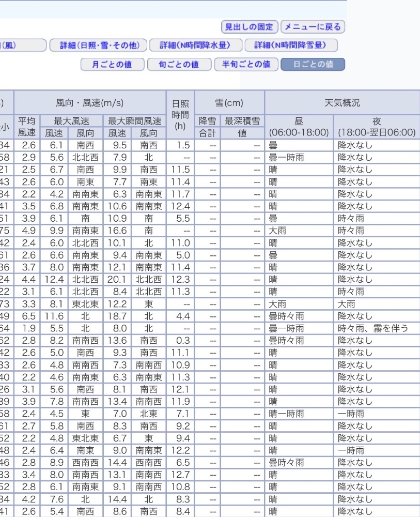Click the 天気概況 header
The width and height of the screenshot is (420, 517).
point(342,103)
